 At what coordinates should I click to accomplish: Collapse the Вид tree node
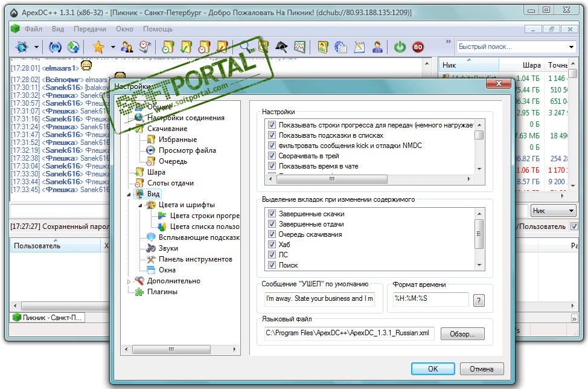pos(129,194)
